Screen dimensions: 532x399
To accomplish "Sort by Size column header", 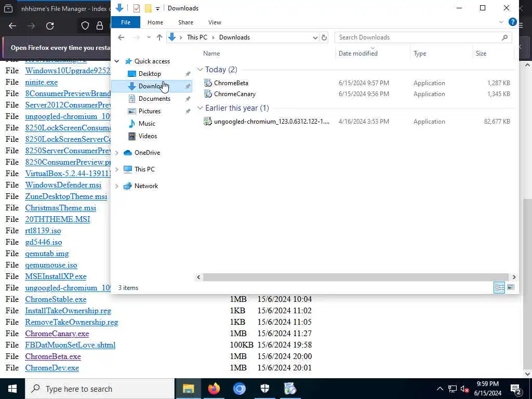I will pos(481,54).
